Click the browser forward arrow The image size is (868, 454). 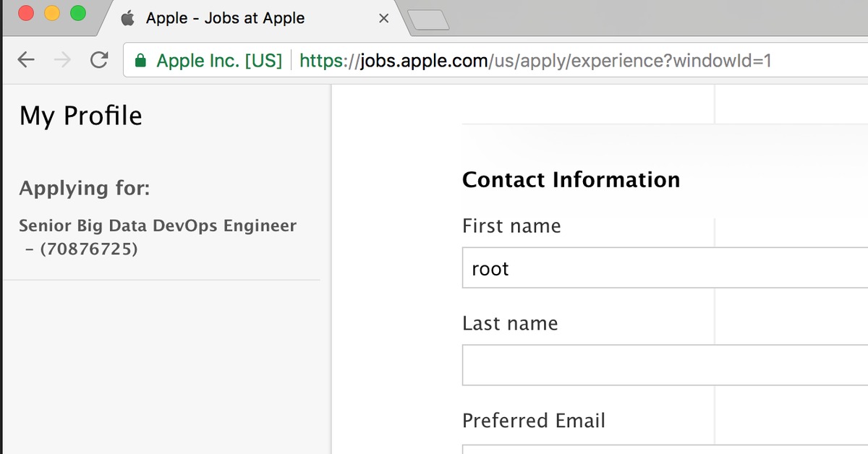point(63,60)
